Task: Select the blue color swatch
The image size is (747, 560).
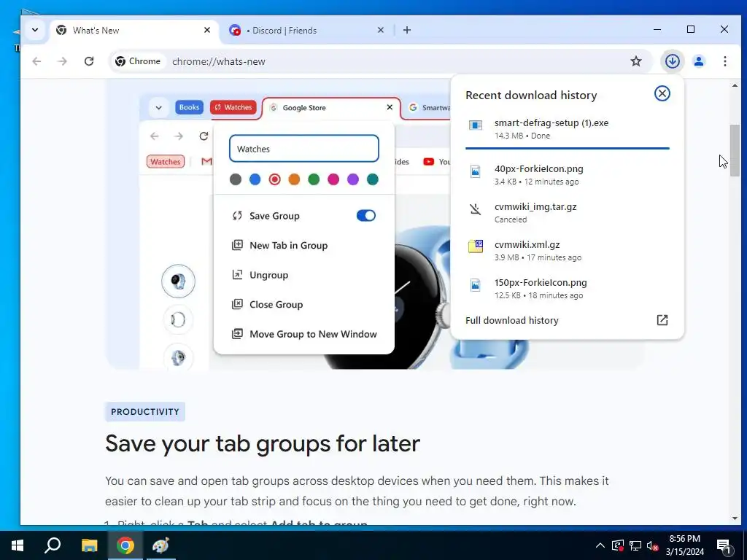Action: (x=255, y=179)
